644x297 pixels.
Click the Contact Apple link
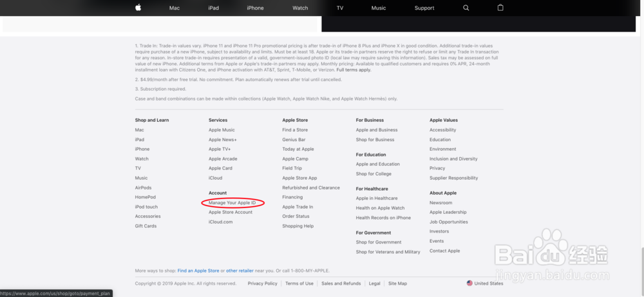(x=445, y=251)
